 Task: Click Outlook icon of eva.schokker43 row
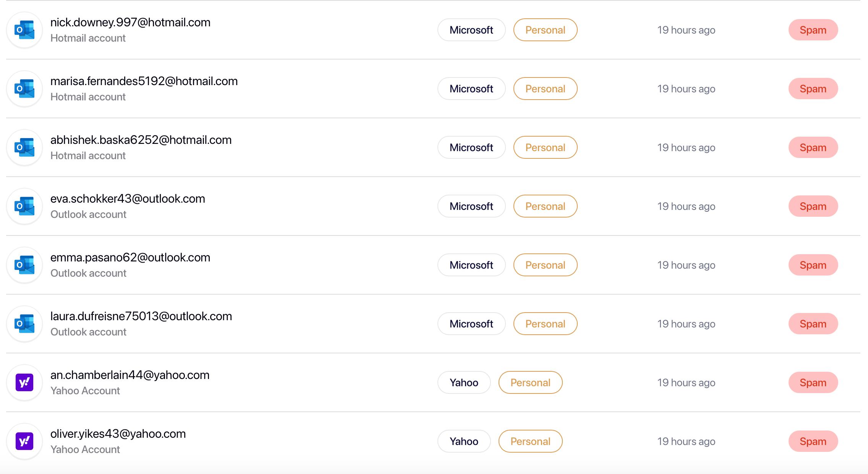(x=24, y=206)
